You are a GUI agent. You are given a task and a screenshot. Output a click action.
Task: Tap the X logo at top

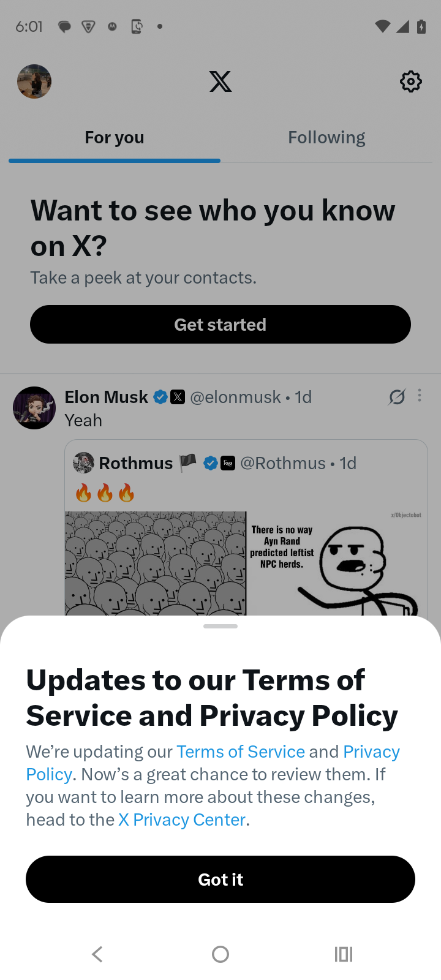coord(221,81)
